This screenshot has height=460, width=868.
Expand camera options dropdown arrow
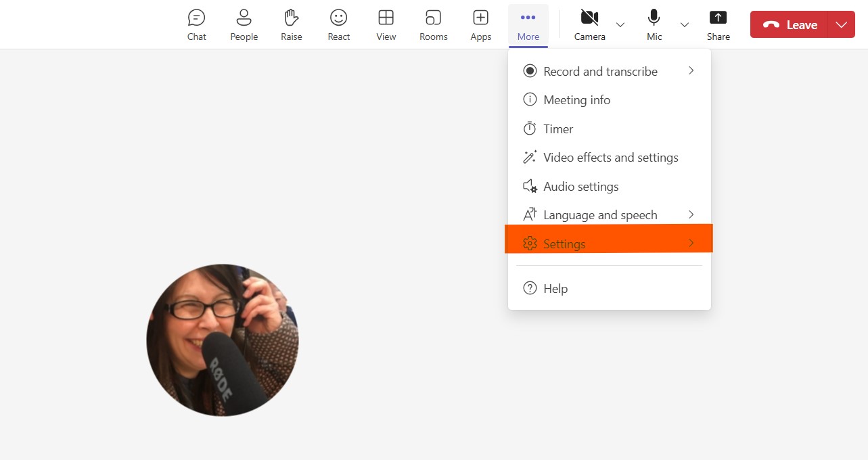tap(620, 25)
